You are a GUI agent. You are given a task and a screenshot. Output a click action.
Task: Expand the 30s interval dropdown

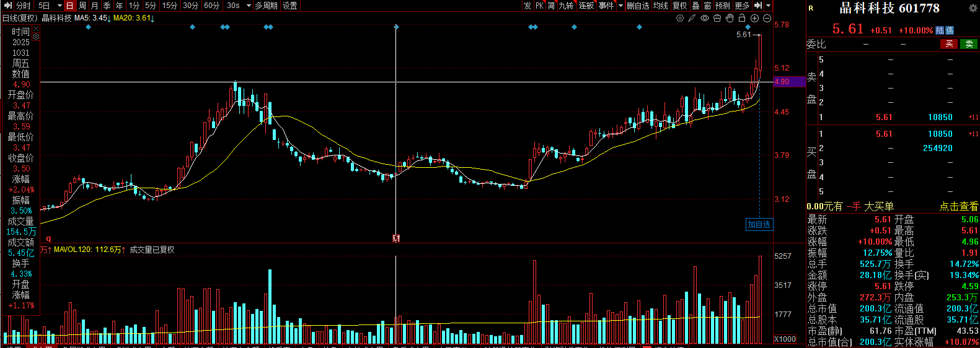[249, 6]
